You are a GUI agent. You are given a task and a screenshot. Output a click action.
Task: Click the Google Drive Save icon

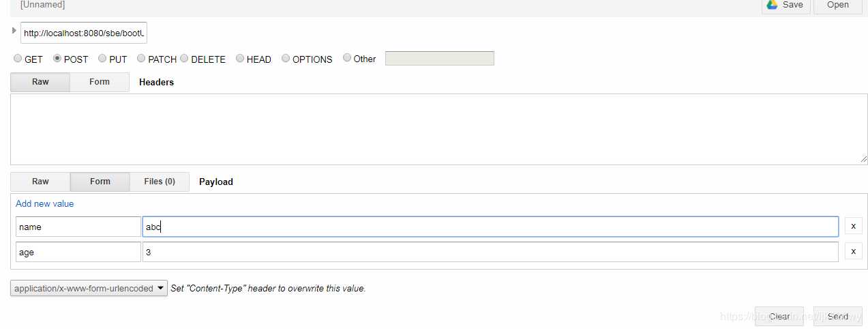(772, 5)
